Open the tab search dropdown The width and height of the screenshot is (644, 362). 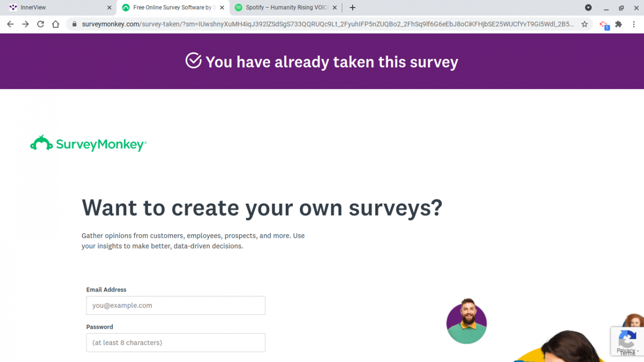point(588,8)
